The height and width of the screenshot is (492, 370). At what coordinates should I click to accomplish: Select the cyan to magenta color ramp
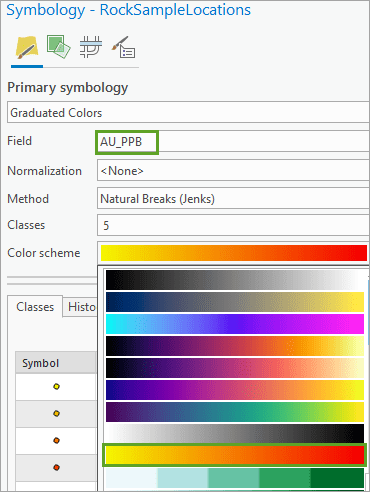click(x=235, y=324)
